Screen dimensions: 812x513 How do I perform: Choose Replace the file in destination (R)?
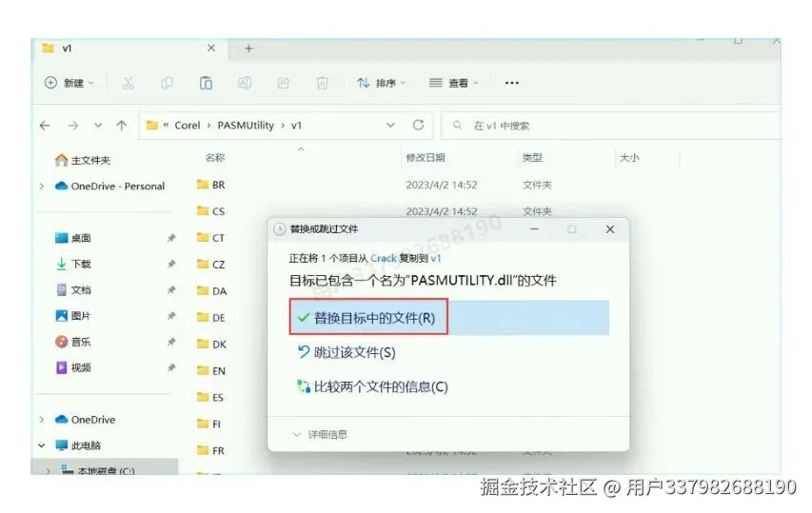tap(449, 317)
